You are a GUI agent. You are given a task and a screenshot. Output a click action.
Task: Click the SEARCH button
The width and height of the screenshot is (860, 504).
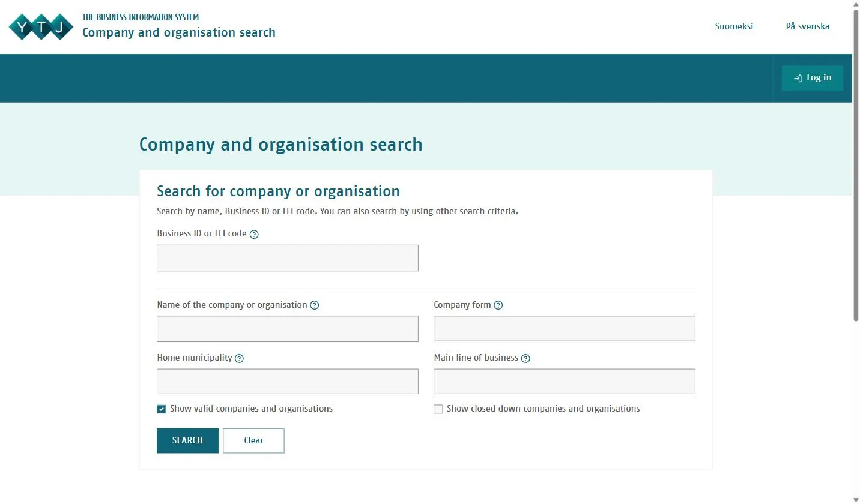point(187,440)
